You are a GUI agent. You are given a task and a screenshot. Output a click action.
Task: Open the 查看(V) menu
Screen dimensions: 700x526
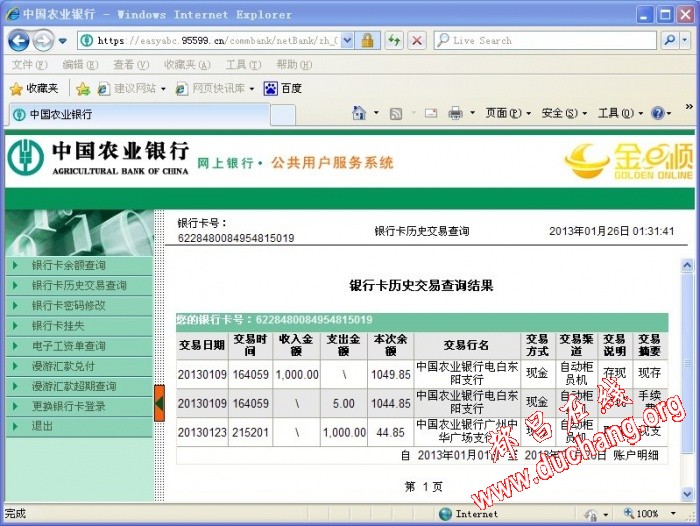pyautogui.click(x=131, y=65)
